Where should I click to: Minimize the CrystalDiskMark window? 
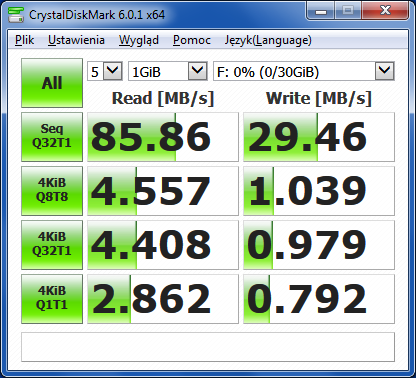[x=321, y=11]
